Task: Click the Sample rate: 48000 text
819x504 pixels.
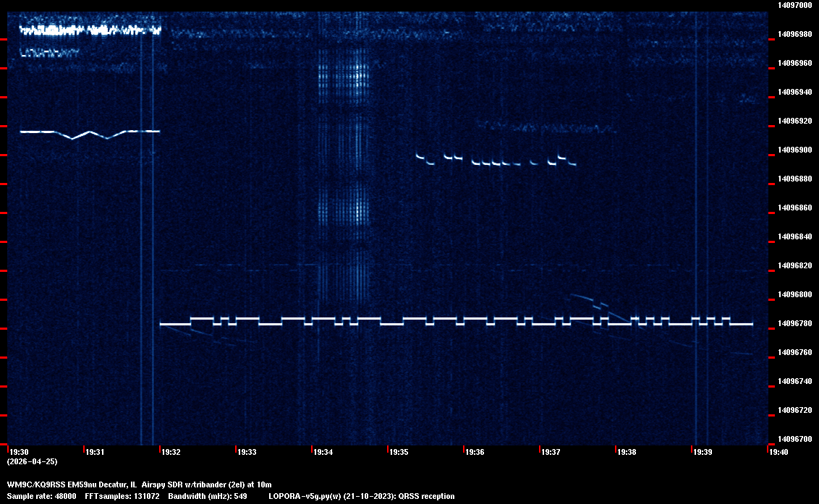Action: 41,496
